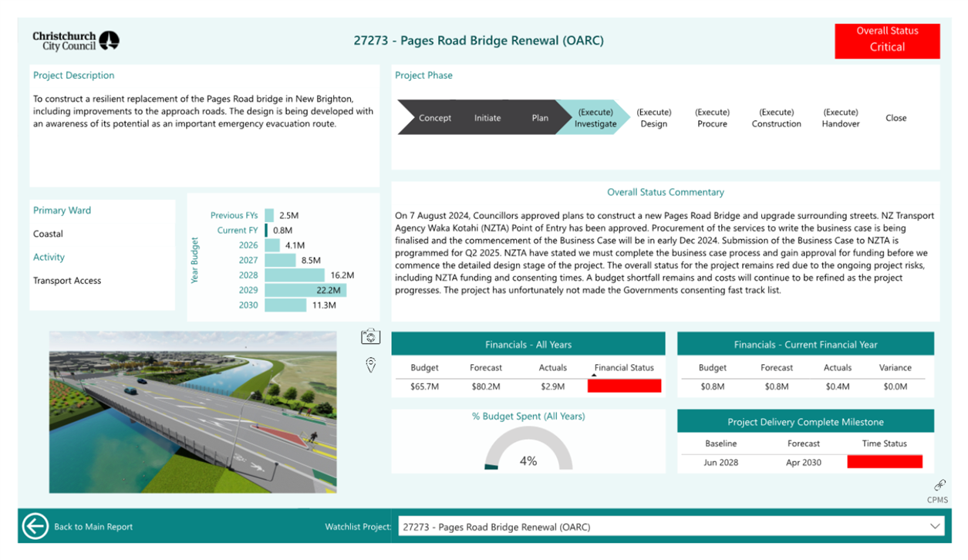Click the Variance column header
Image resolution: width=968 pixels, height=560 pixels.
tap(895, 368)
